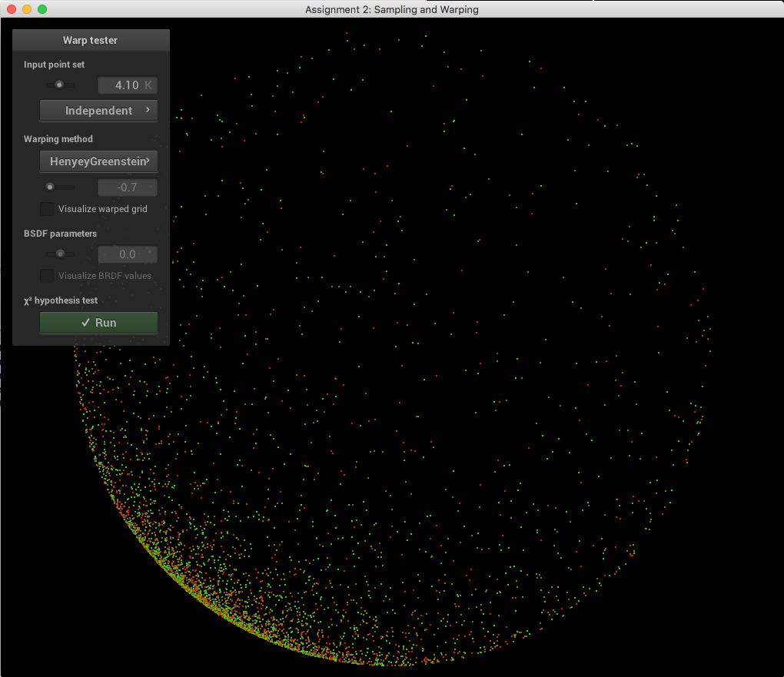
Task: Click the 'Warping method' label
Action: coord(58,139)
